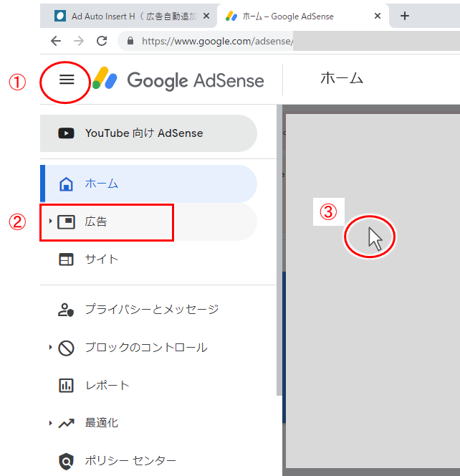Expand the 最適化 menu arrow
This screenshot has height=476, width=460.
coord(50,422)
